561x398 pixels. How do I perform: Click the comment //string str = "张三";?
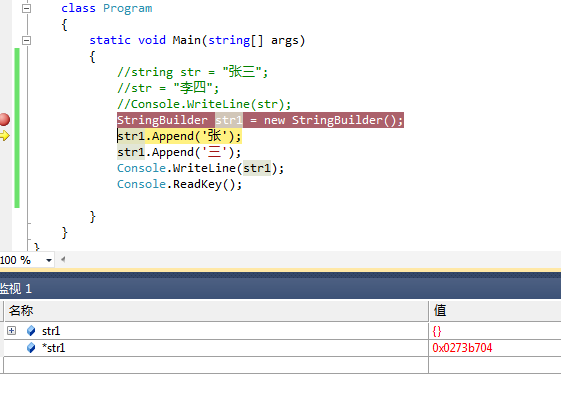tap(192, 72)
